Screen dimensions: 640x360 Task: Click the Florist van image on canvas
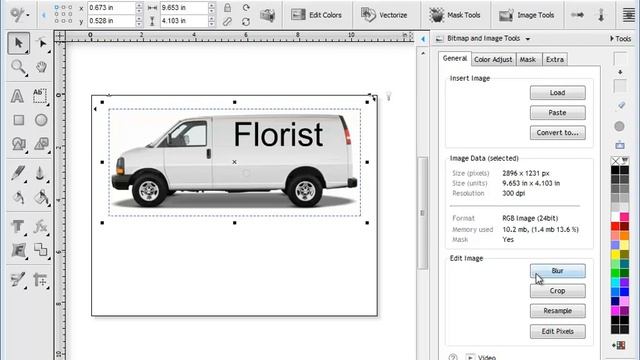(235, 162)
